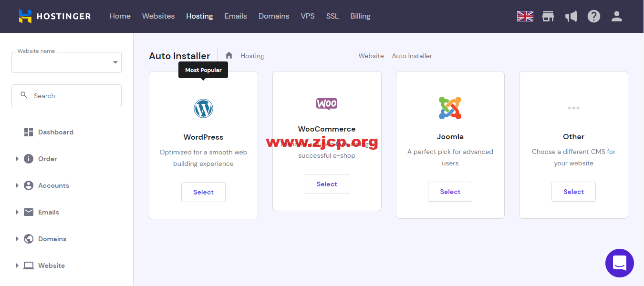644x286 pixels.
Task: Click the Other three-dots icon
Action: (x=573, y=108)
